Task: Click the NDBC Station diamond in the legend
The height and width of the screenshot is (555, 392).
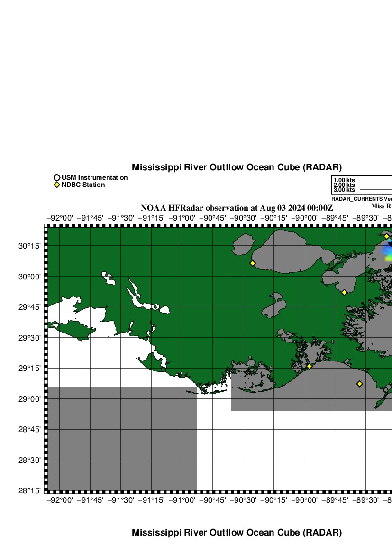Action: (x=57, y=185)
